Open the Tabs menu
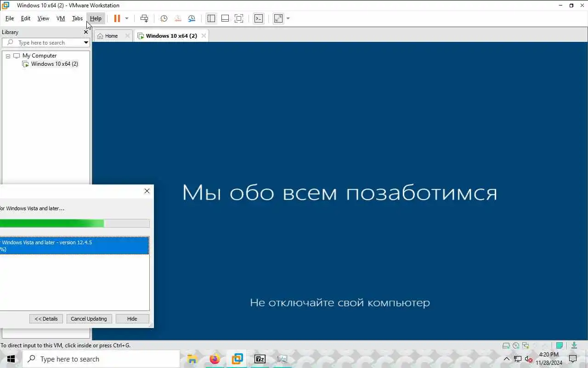Image resolution: width=588 pixels, height=368 pixels. point(77,18)
